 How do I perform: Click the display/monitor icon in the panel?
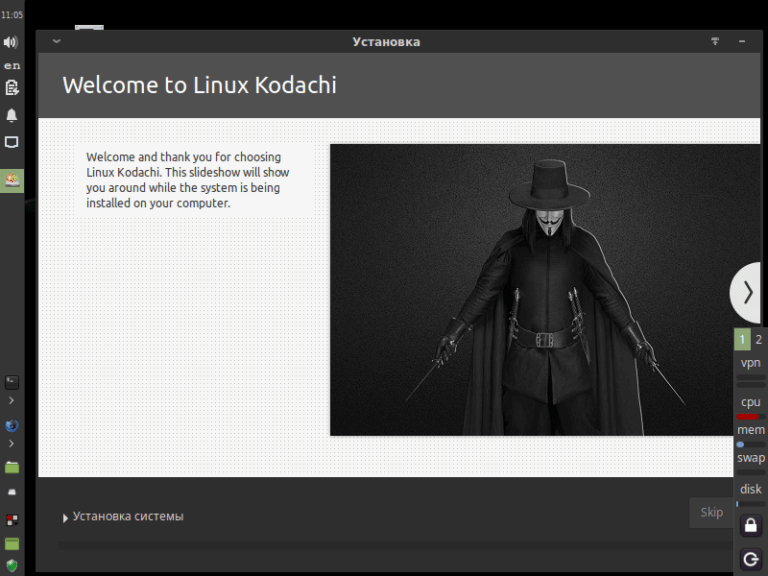tap(12, 143)
